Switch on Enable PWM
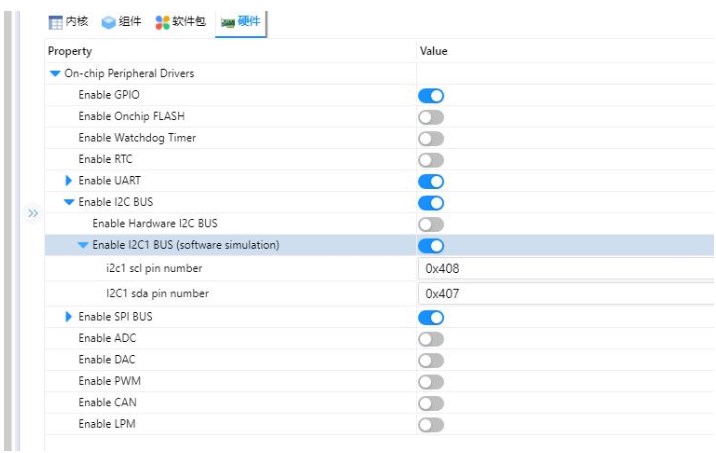 click(x=431, y=381)
